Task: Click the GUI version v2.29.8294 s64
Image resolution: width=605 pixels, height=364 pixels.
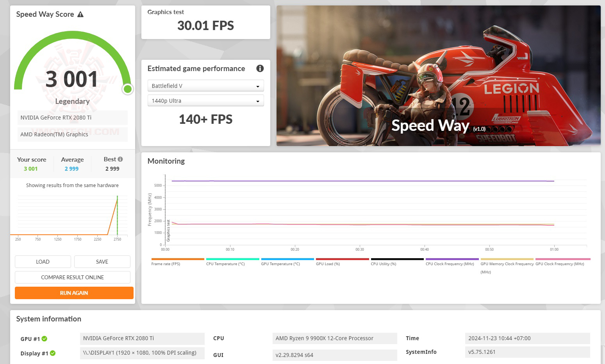Action: [x=335, y=355]
